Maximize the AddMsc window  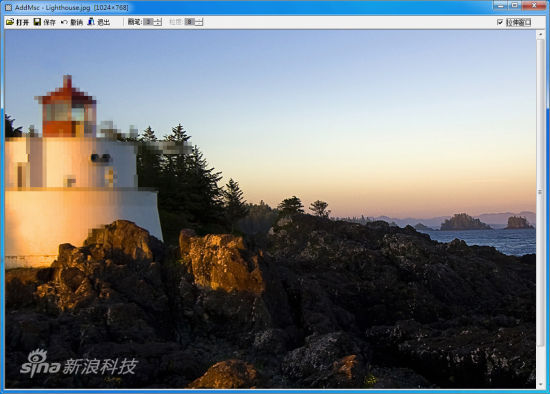click(x=515, y=5)
